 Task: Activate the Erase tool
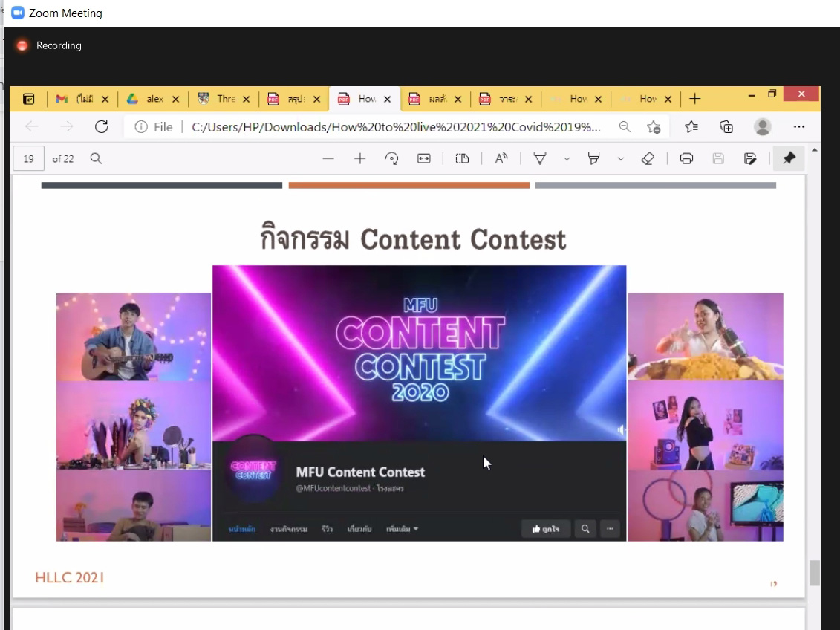pyautogui.click(x=648, y=158)
